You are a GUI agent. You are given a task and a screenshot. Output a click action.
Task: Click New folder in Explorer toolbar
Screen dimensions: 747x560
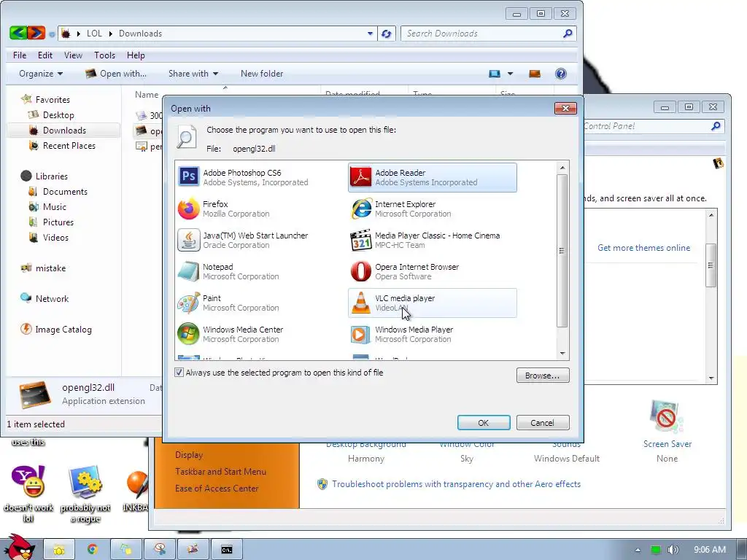pyautogui.click(x=262, y=74)
